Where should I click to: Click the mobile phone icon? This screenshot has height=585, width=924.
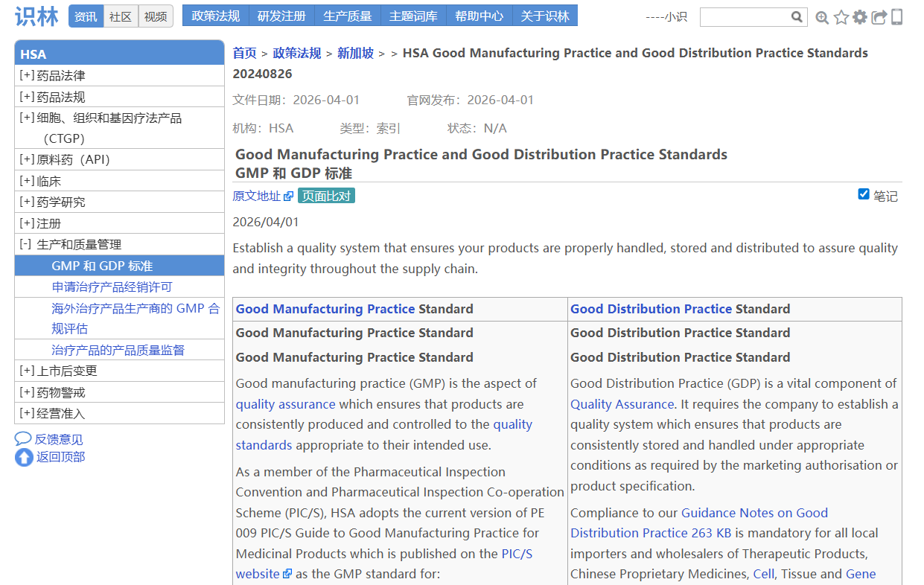[897, 17]
